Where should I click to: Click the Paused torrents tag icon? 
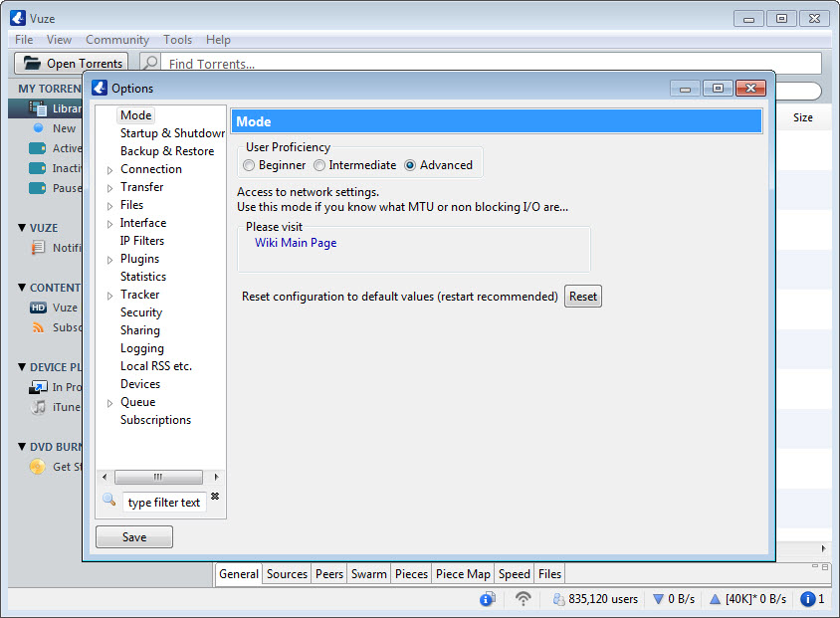pos(37,188)
